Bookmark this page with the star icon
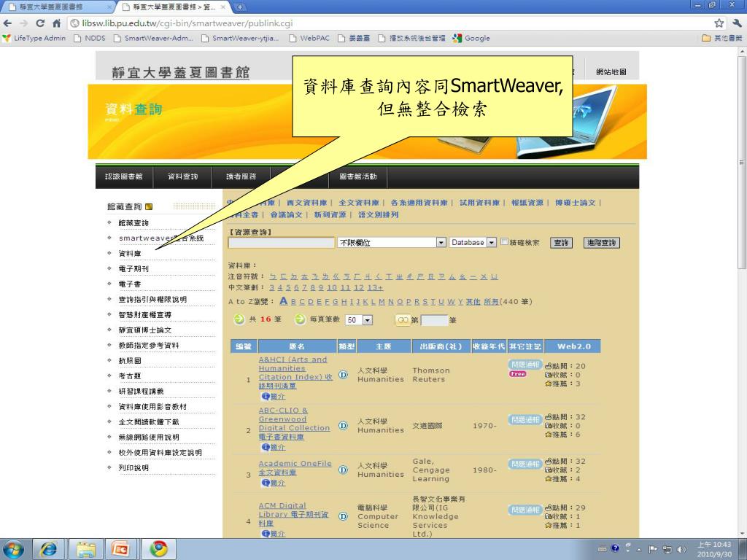 (719, 23)
